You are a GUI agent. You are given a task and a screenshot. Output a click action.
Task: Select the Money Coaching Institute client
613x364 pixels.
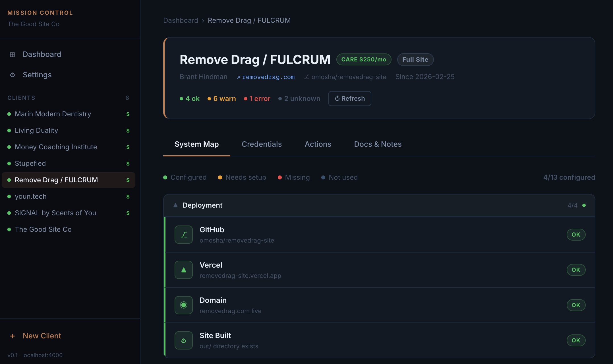pyautogui.click(x=56, y=147)
